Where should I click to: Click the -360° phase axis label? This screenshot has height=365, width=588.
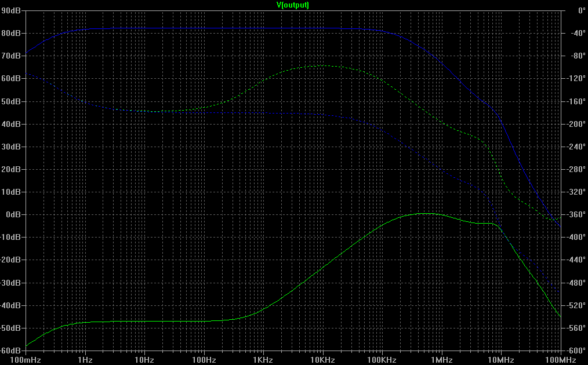576,214
